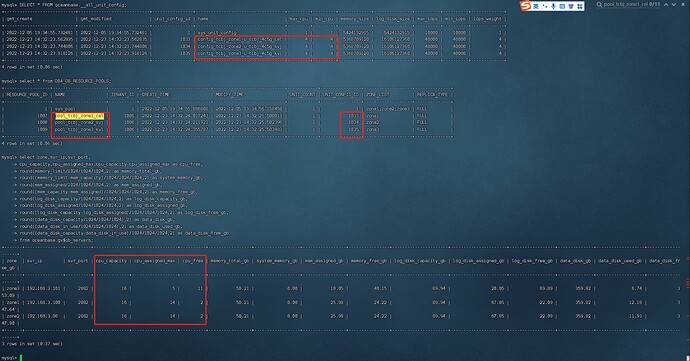This screenshot has width=690, height=361.
Task: Open the Sogou toolbox grid icon
Action: (580, 6)
